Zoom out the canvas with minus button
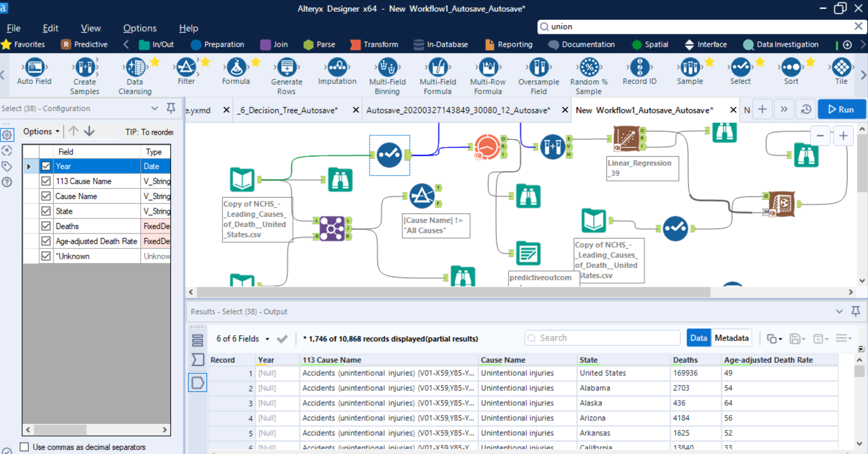 (x=820, y=135)
